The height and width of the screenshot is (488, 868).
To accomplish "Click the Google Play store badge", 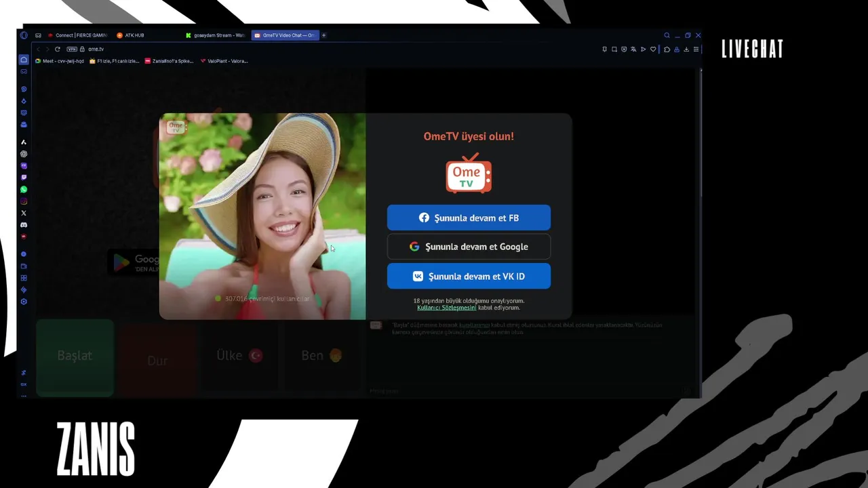I will [134, 262].
